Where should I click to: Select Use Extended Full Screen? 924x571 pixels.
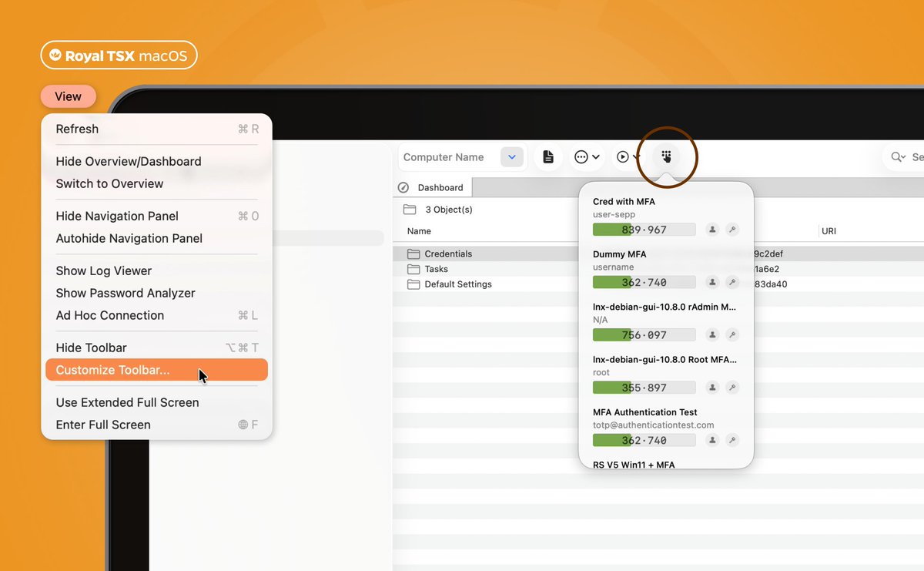point(156,402)
